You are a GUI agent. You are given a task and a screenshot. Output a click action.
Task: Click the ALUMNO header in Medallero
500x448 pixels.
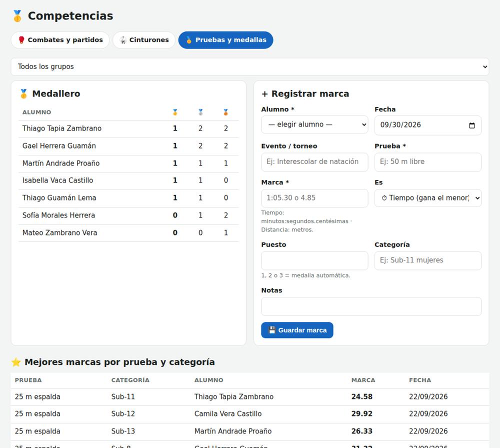click(x=36, y=112)
